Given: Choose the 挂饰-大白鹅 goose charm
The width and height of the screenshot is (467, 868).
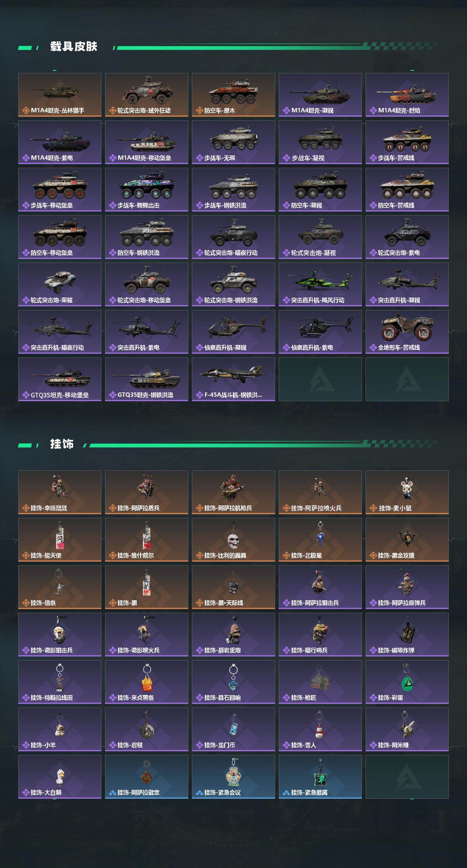Looking at the screenshot, I should pos(60,777).
